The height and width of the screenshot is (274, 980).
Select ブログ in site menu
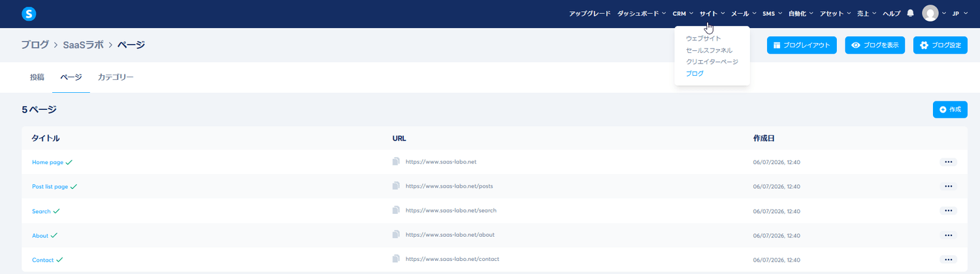tap(695, 73)
